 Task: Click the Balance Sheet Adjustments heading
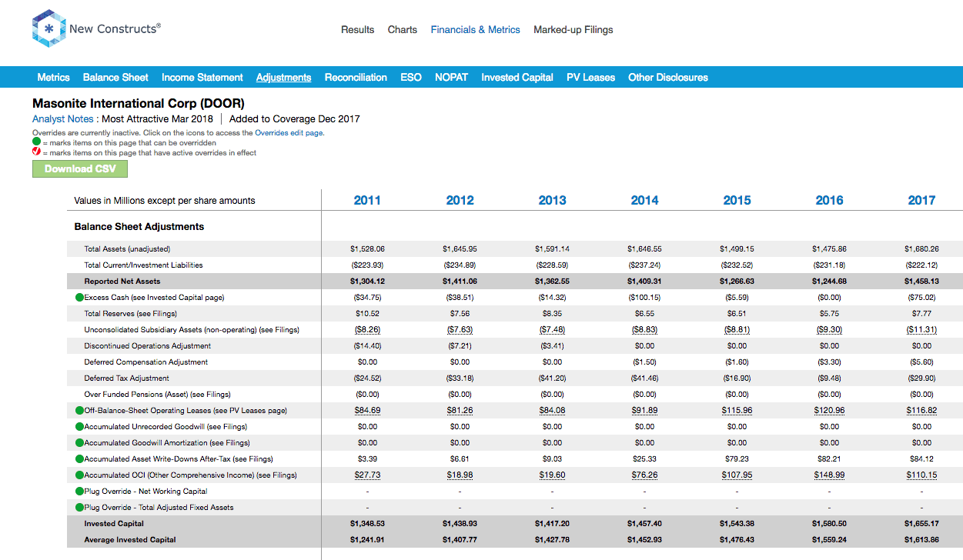139,227
